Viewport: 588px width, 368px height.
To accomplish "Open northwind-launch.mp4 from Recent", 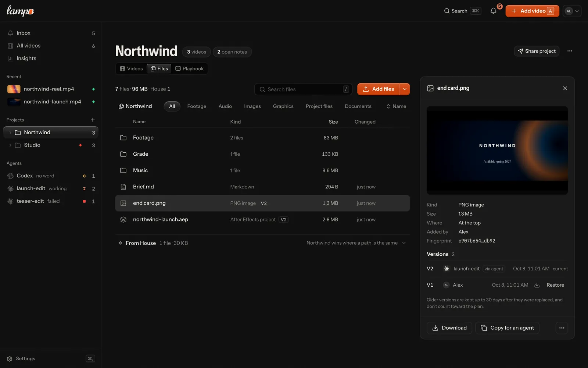I will pyautogui.click(x=51, y=102).
